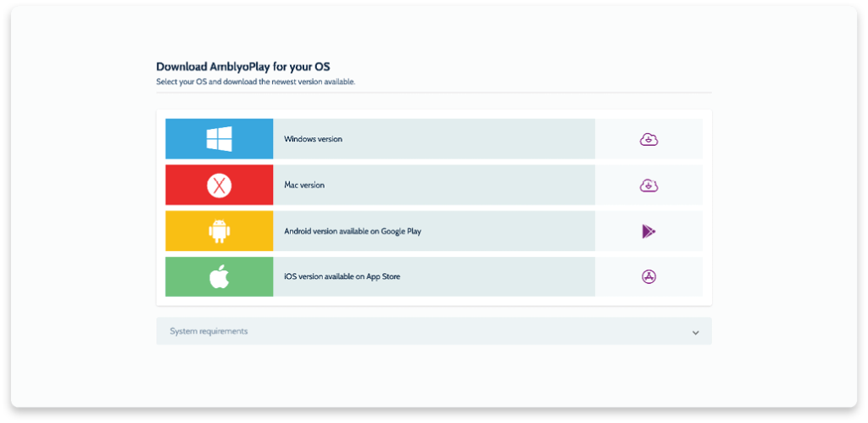This screenshot has width=868, height=423.
Task: Click the App Store button cell
Action: [648, 277]
